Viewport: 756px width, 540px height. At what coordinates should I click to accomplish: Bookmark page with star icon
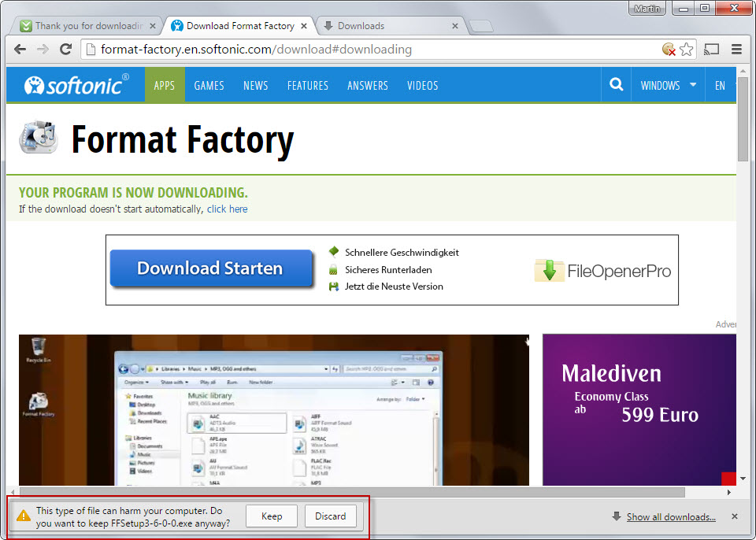(x=686, y=49)
